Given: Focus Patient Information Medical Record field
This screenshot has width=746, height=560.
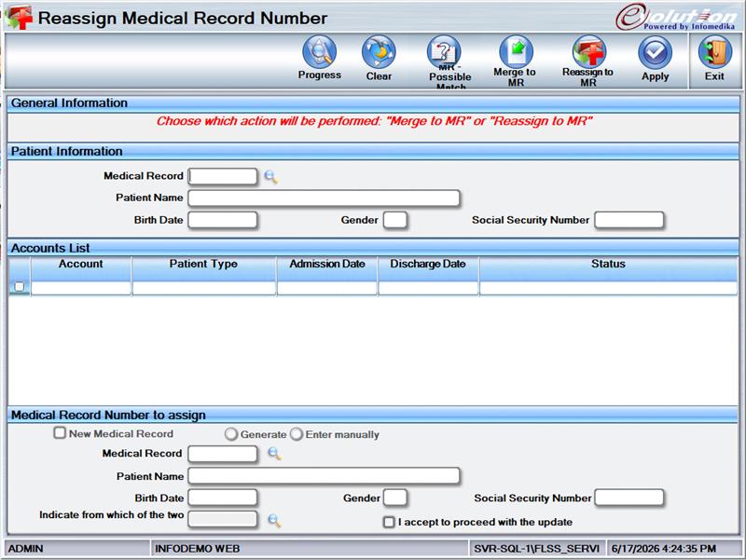Looking at the screenshot, I should click(223, 176).
